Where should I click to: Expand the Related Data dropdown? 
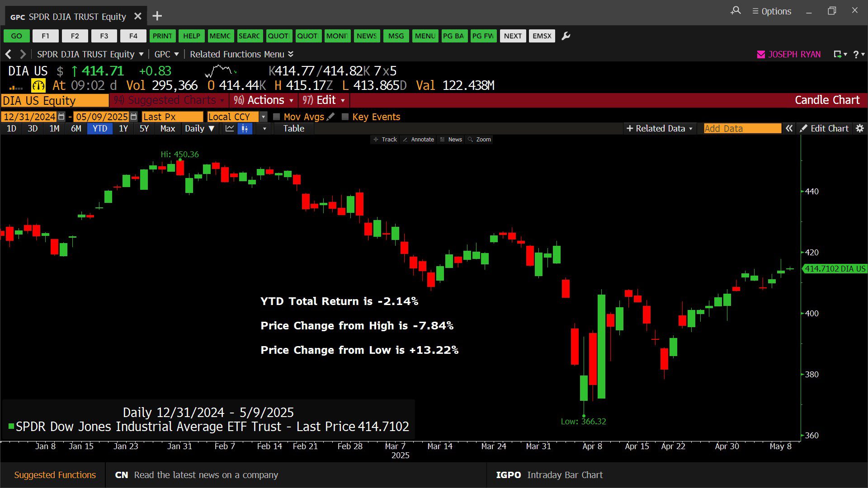coord(660,129)
